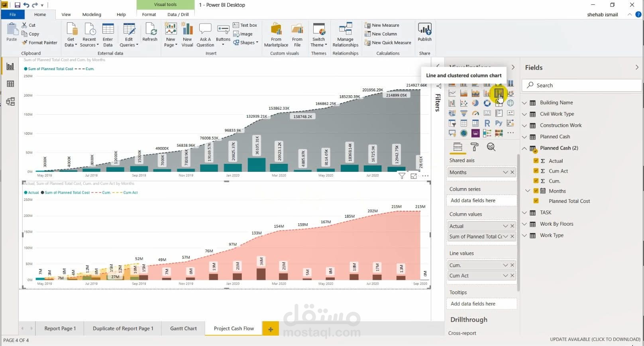Expand the Civil Work Type table
Viewport: 644px width, 346px height.
(524, 114)
